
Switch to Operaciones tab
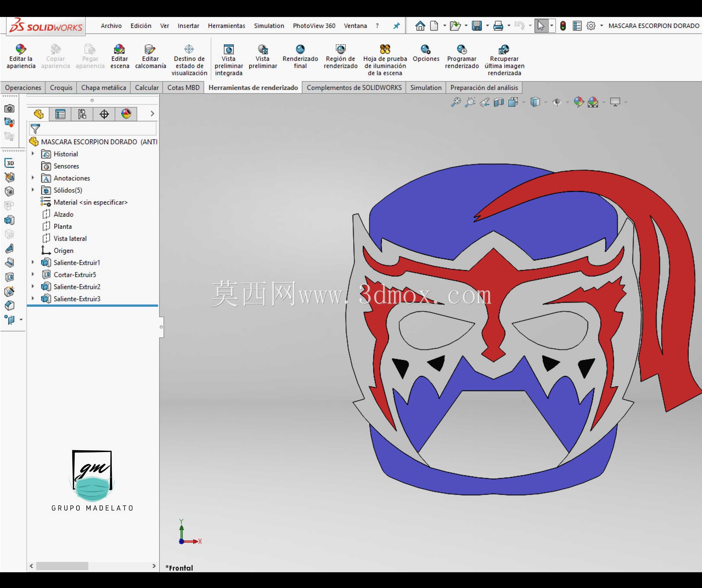click(x=23, y=88)
